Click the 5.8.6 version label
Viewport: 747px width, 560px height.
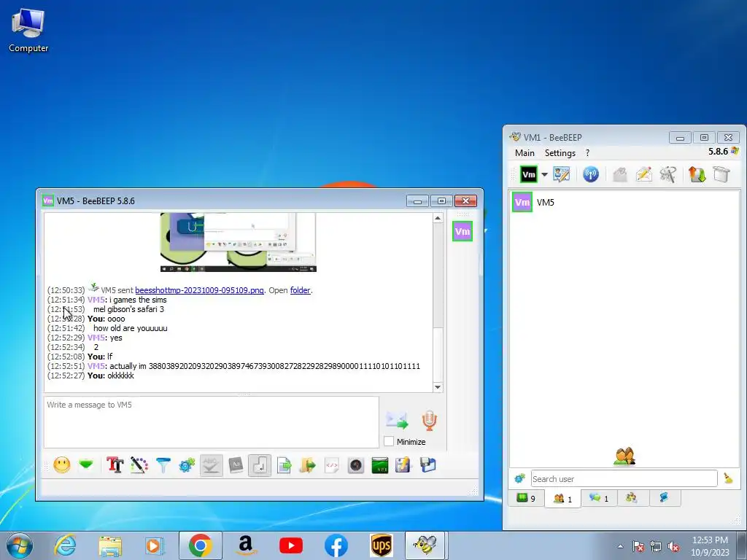[x=718, y=152]
